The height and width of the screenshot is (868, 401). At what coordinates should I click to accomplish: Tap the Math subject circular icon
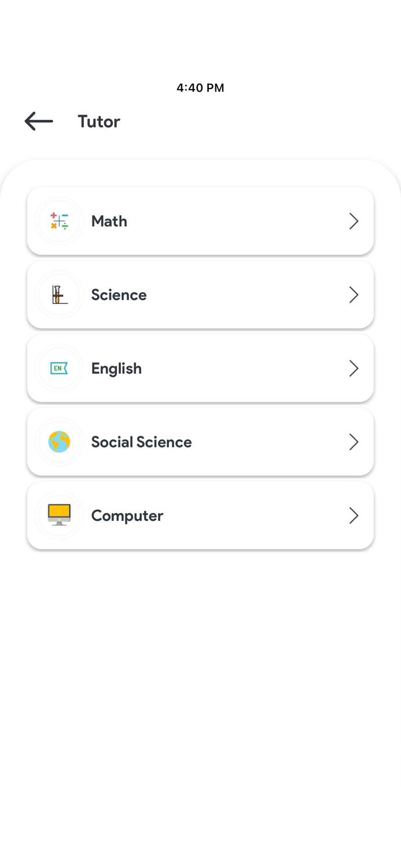point(59,220)
